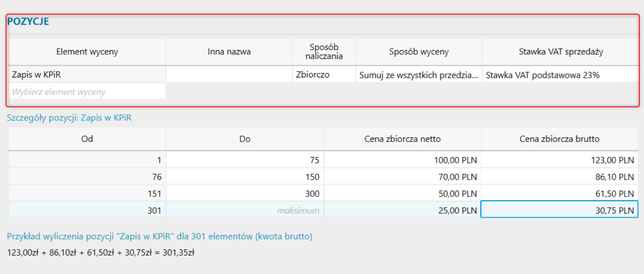Click the 'Sposób naliczania' column header
Image resolution: width=644 pixels, height=274 pixels.
[x=324, y=51]
